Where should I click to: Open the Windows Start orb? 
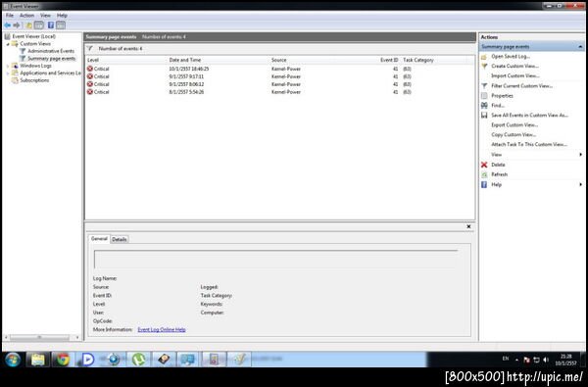pyautogui.click(x=13, y=360)
